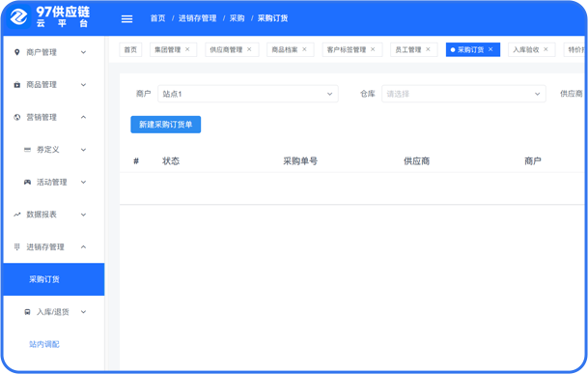Click the # column header
Image resolution: width=588 pixels, height=374 pixels.
point(136,161)
